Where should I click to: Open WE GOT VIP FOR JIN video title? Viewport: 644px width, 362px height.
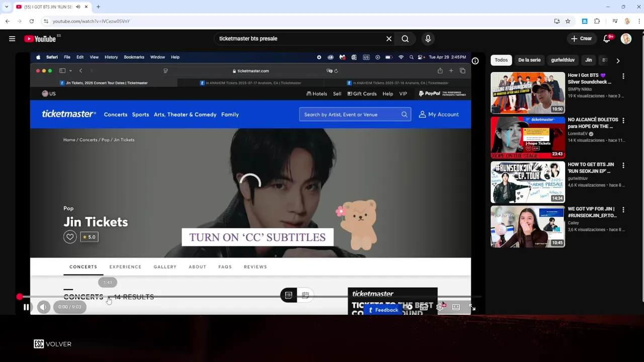[x=592, y=212]
